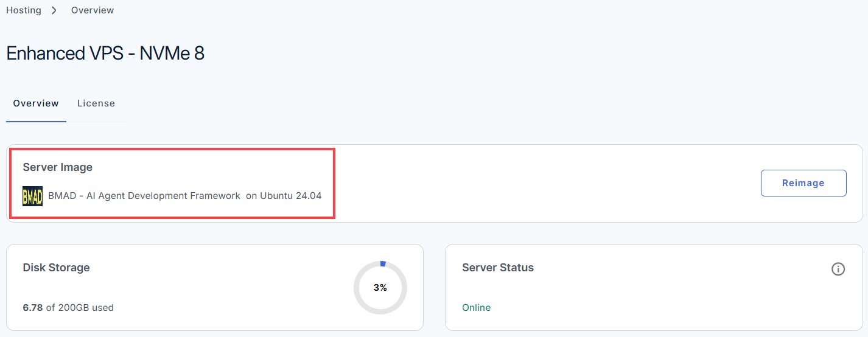The width and height of the screenshot is (868, 337).
Task: Open Hosting breadcrumb link
Action: click(x=24, y=10)
